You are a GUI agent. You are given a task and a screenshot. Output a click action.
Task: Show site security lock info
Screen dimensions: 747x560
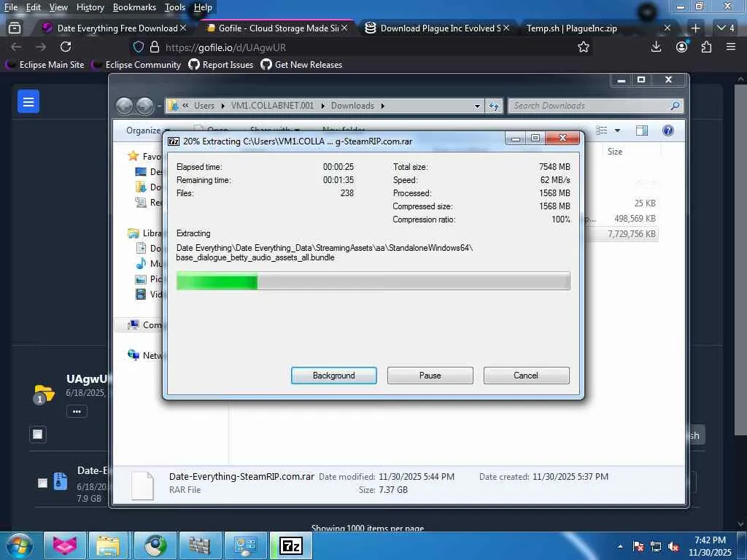(x=155, y=47)
